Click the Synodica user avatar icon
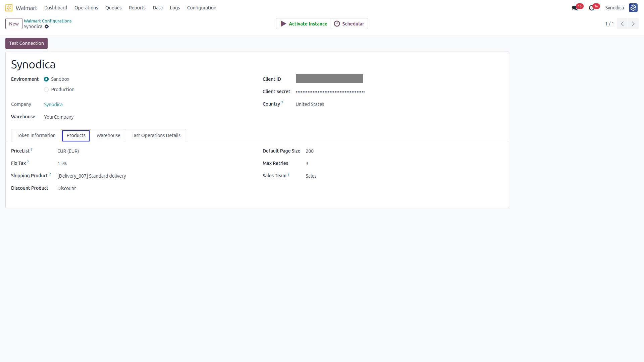Viewport: 644px width, 362px height. click(633, 8)
